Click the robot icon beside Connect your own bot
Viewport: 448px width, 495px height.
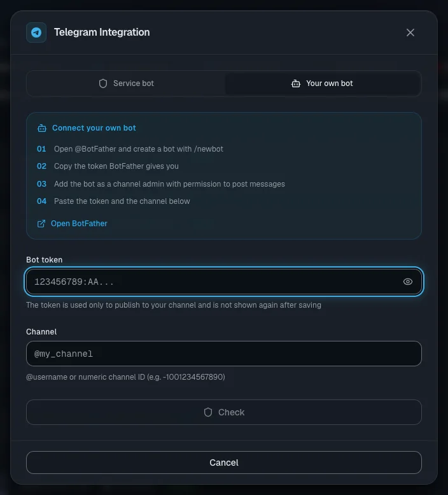pos(42,128)
